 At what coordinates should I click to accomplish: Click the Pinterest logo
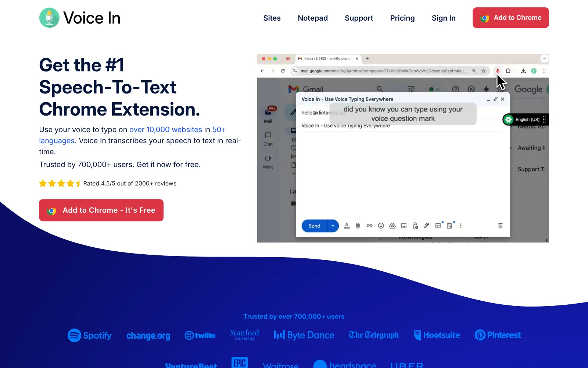(x=498, y=335)
